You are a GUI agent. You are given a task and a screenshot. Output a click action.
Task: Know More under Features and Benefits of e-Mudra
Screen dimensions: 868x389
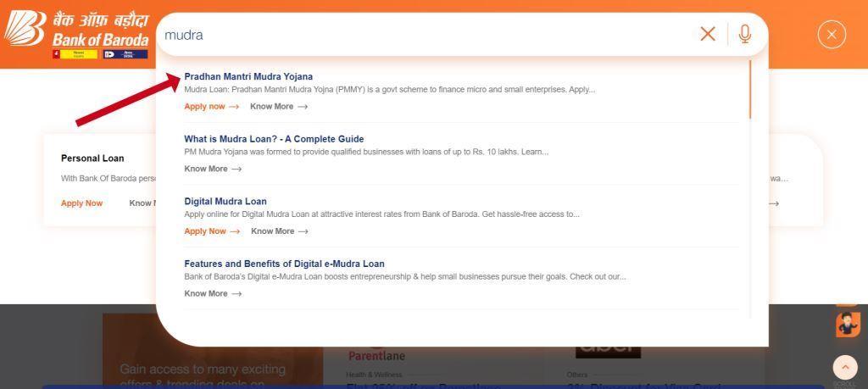pos(213,294)
